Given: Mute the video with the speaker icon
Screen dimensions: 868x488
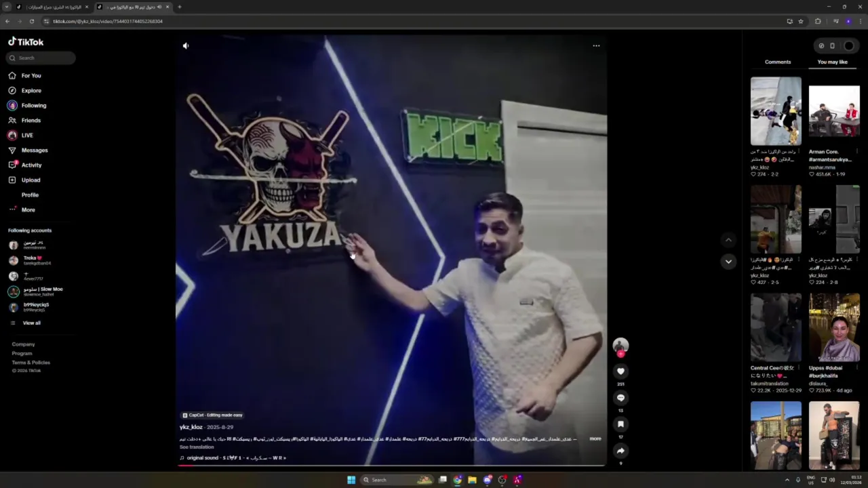Looking at the screenshot, I should point(186,46).
